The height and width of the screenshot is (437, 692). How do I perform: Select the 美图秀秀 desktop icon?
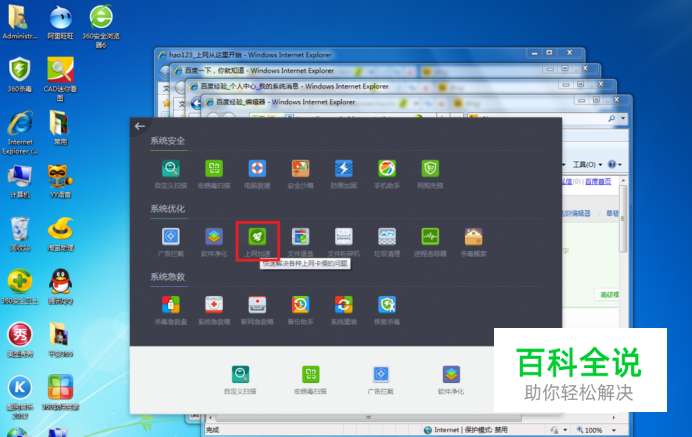20,340
